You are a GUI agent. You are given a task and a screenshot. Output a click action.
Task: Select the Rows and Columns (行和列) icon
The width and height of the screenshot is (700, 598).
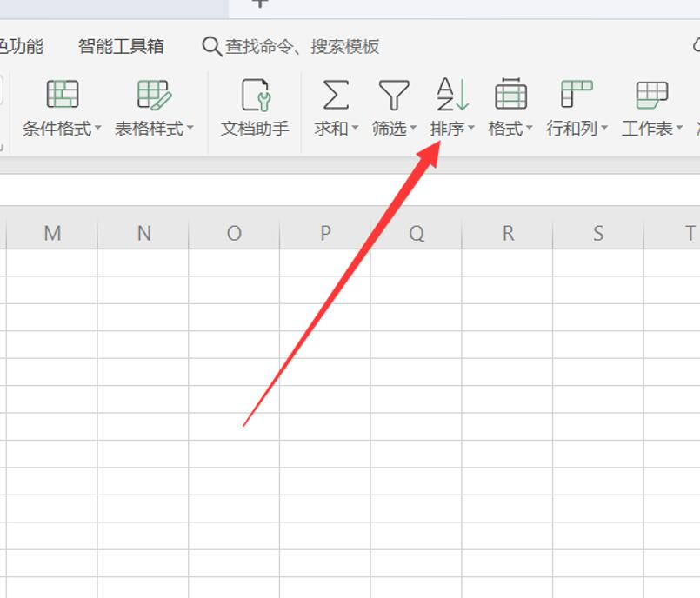coord(576,94)
